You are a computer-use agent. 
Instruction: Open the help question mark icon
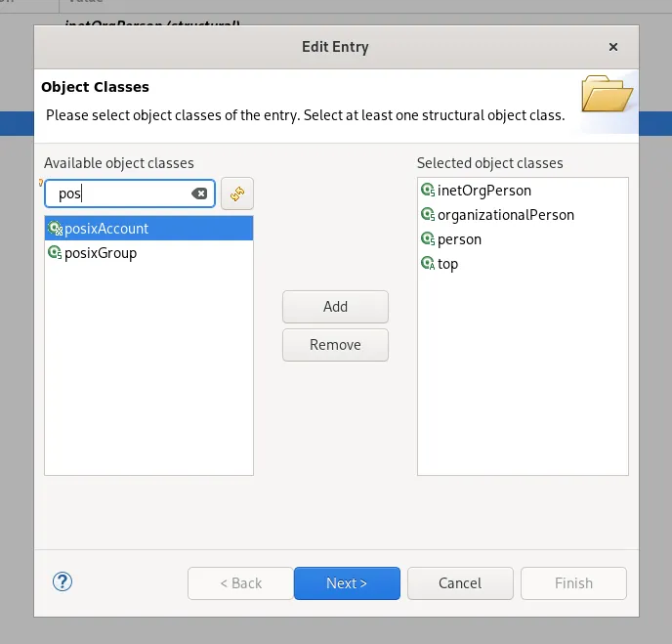tap(63, 582)
